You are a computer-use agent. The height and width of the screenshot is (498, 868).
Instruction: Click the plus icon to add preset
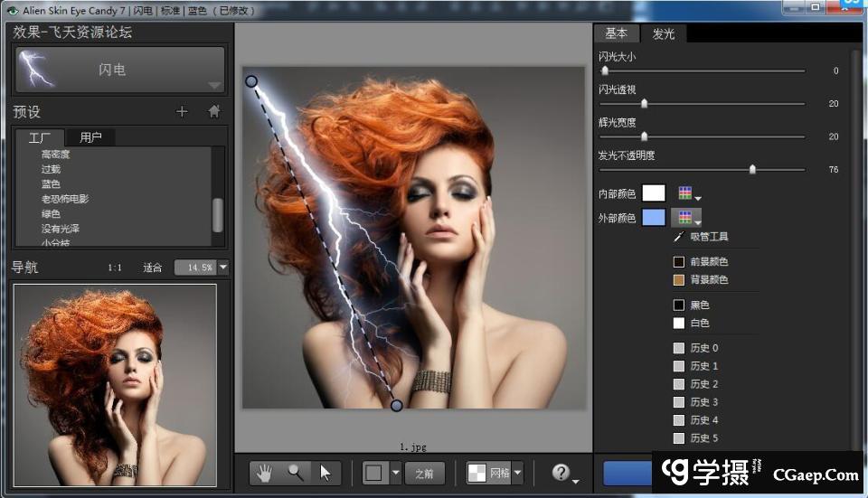(182, 112)
